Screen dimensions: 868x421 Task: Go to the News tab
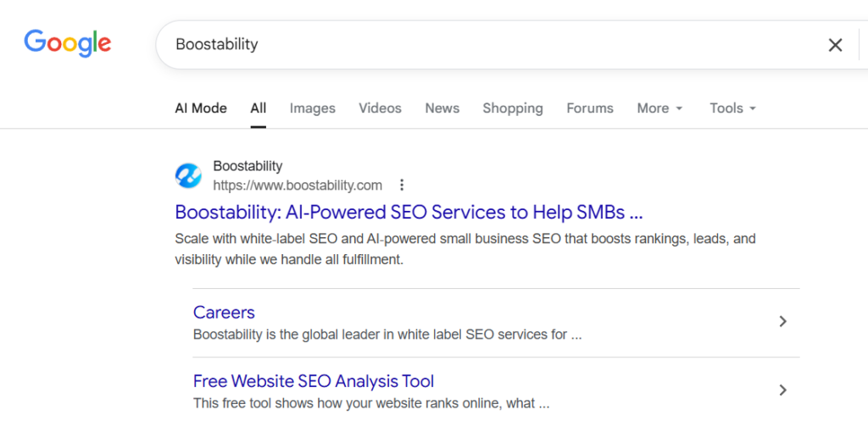point(442,108)
